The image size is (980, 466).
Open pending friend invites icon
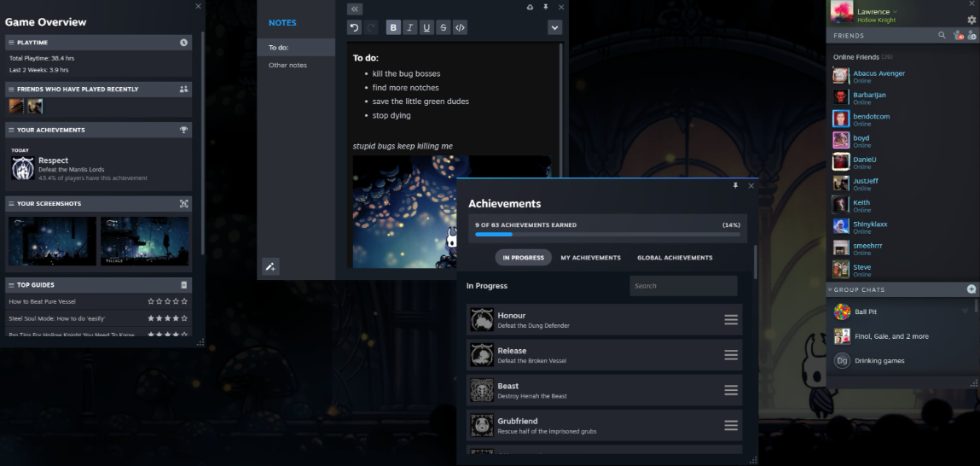pos(958,36)
